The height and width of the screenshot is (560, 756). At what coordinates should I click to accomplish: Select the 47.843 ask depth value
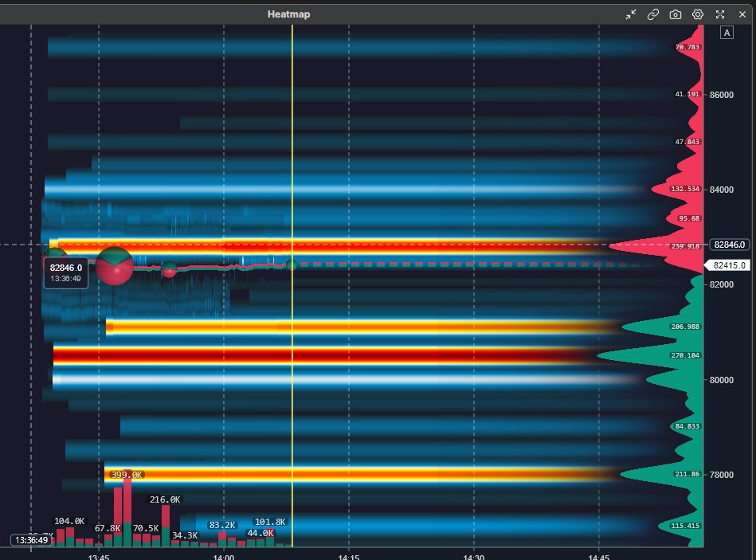click(x=687, y=142)
